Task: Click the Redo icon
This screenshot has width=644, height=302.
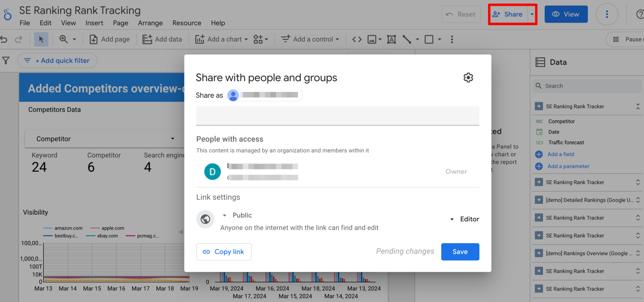Action: [x=18, y=39]
